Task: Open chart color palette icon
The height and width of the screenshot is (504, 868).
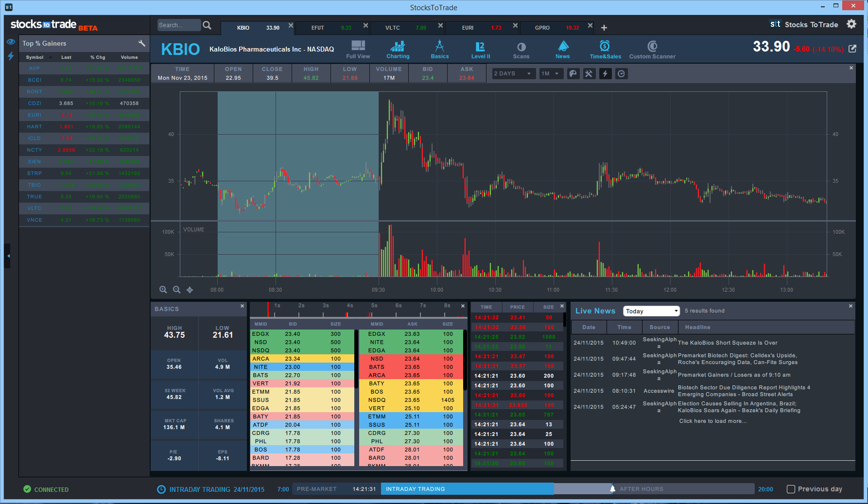Action: pos(573,73)
